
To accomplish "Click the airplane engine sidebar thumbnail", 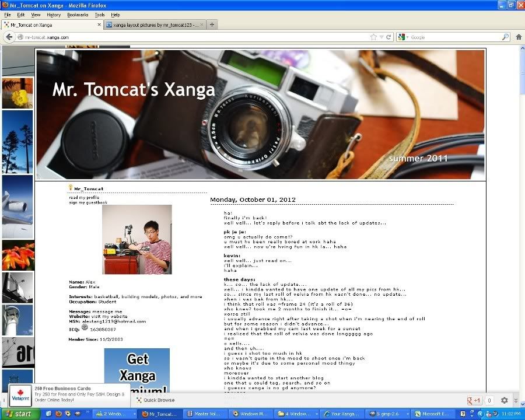I will pos(17,206).
